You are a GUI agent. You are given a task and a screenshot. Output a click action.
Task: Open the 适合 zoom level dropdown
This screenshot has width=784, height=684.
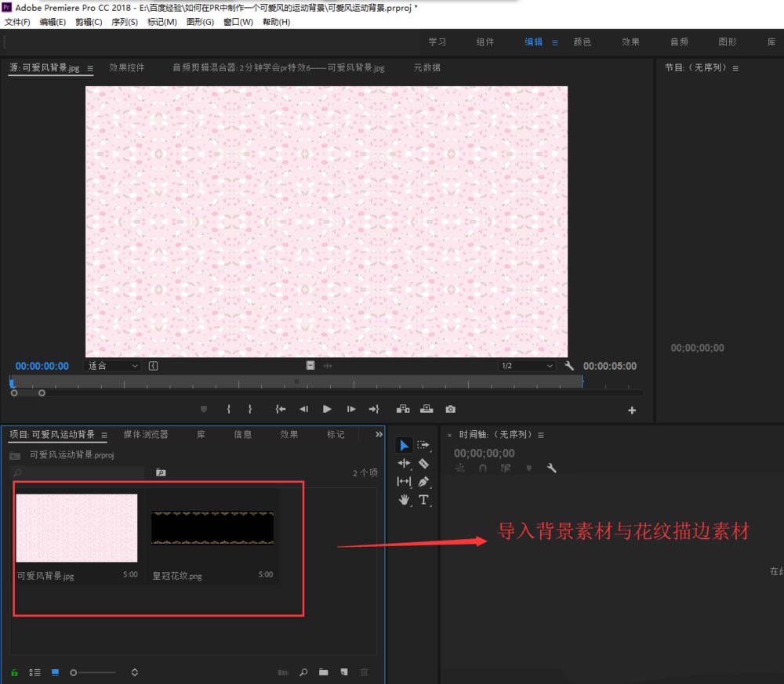pos(112,366)
